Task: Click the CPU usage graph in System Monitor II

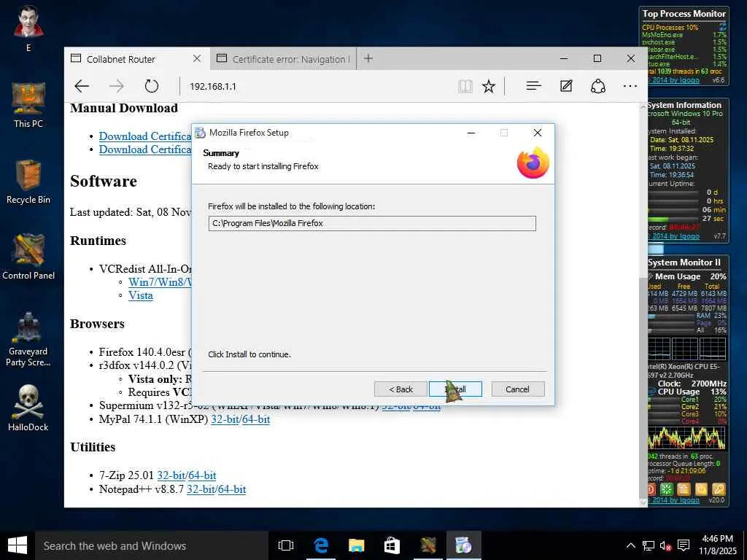Action: 686,438
